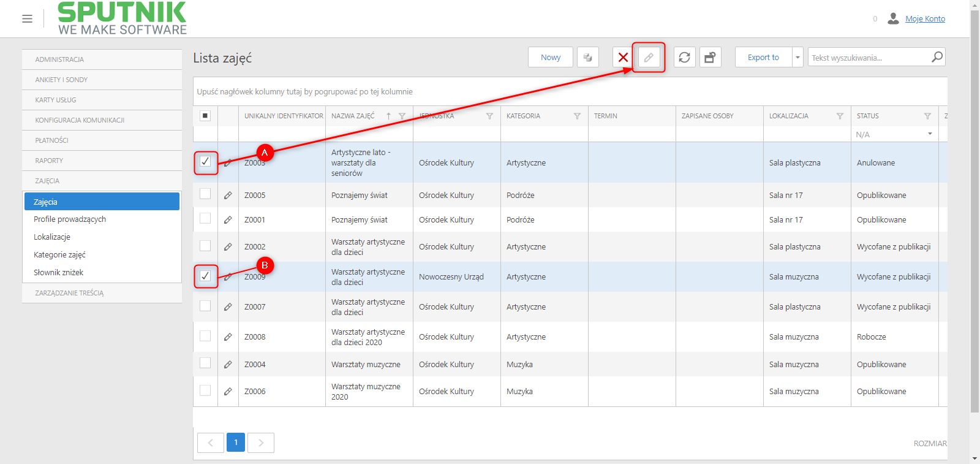This screenshot has width=980, height=464.
Task: Click the red X delete icon
Action: point(623,58)
